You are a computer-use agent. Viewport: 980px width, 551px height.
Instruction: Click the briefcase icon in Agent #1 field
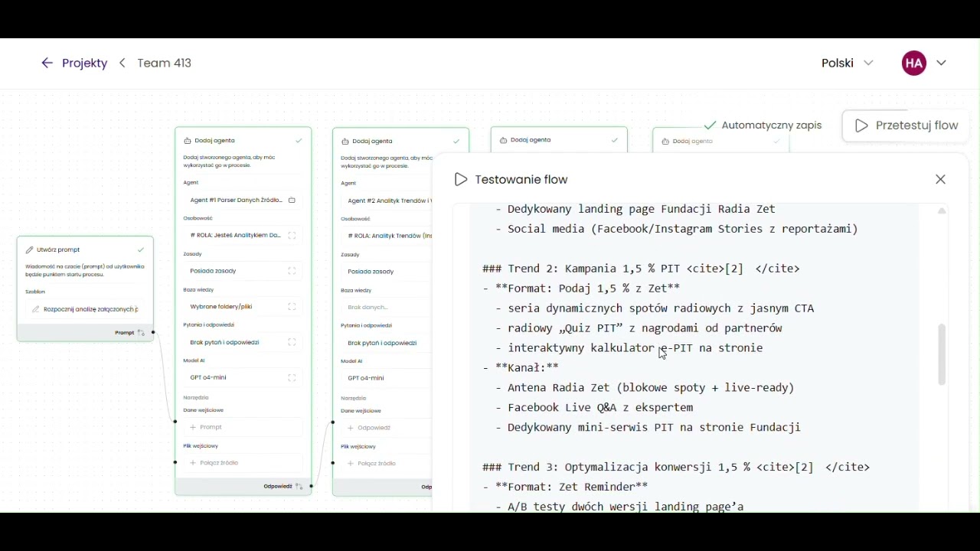[292, 201]
